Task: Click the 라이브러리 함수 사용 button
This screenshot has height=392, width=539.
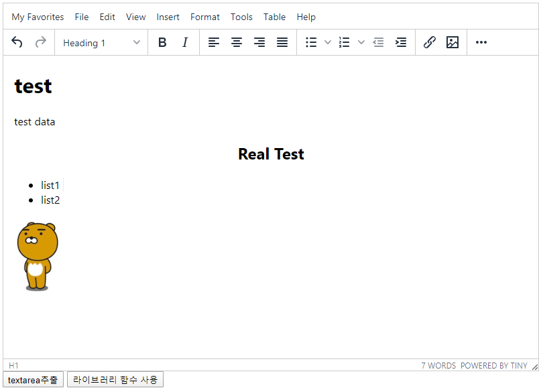Action: (115, 380)
